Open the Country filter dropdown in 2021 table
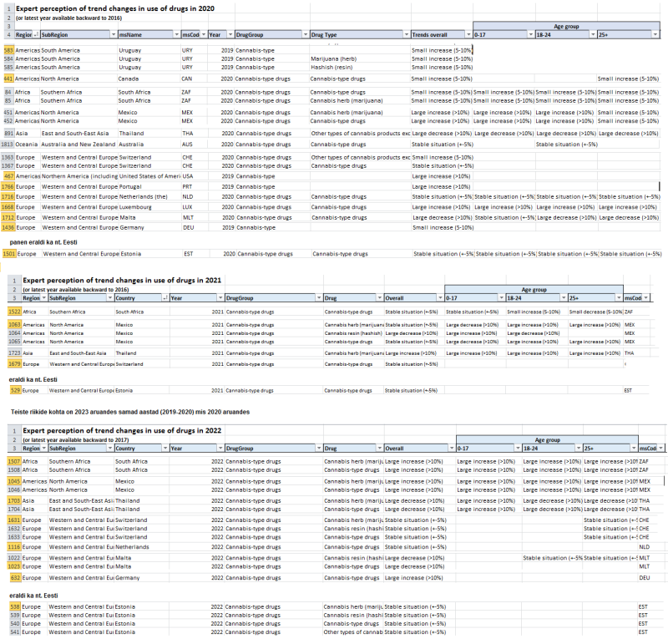The height and width of the screenshot is (644, 668). point(164,297)
